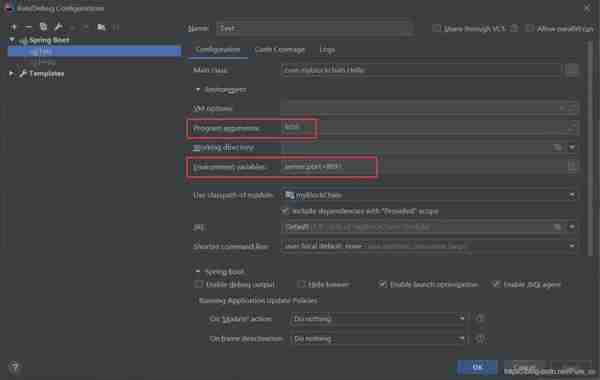Open working directory folder browse icon
Viewport: 600px width, 380px height.
(558, 147)
